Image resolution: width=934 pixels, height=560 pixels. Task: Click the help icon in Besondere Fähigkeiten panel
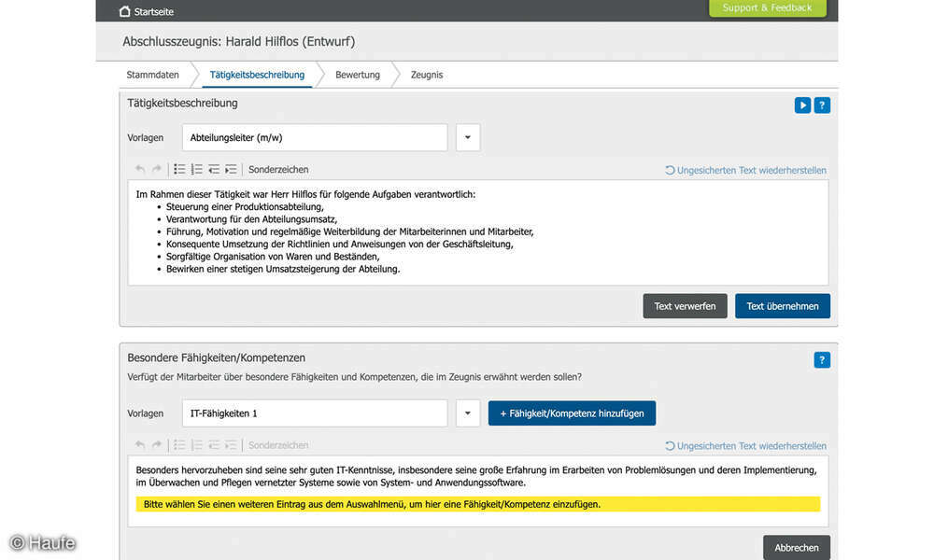[x=821, y=359]
